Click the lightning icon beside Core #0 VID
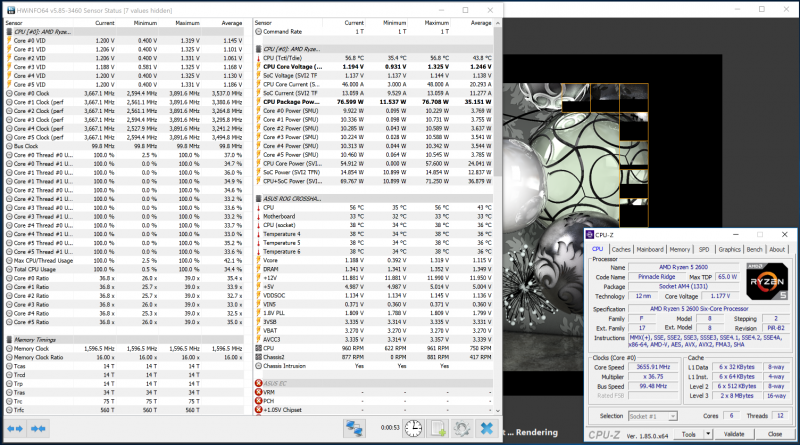The image size is (800, 445). (x=9, y=40)
